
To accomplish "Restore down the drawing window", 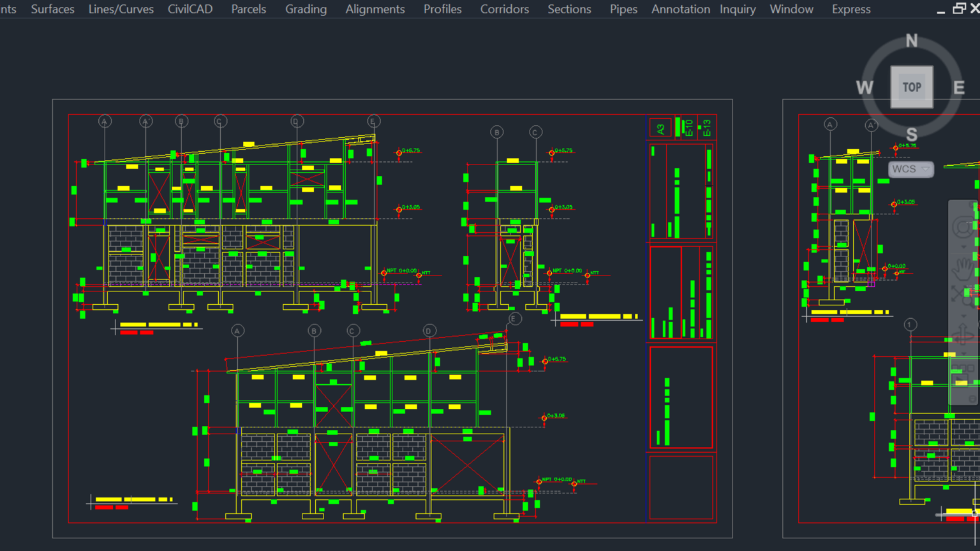I will tap(959, 8).
